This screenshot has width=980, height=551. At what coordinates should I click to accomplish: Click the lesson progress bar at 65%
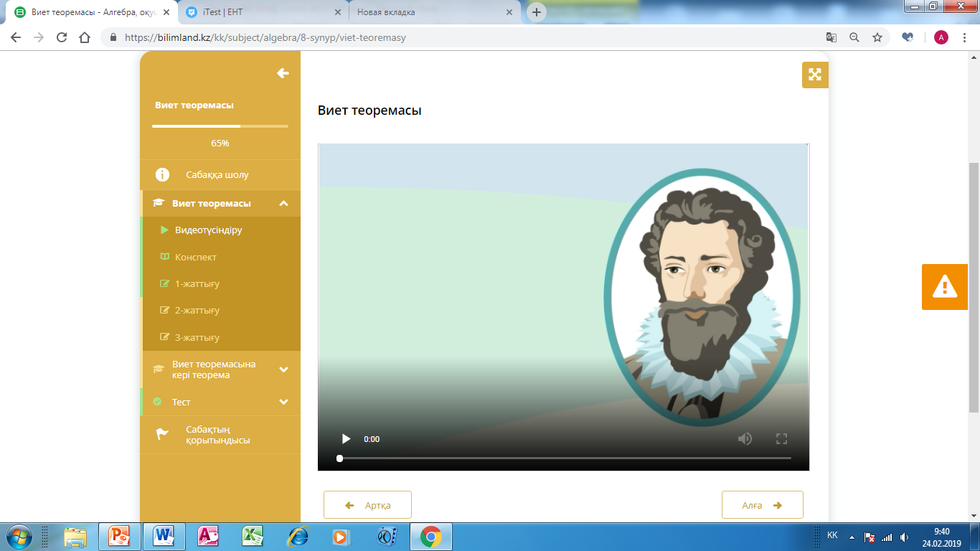pyautogui.click(x=220, y=126)
